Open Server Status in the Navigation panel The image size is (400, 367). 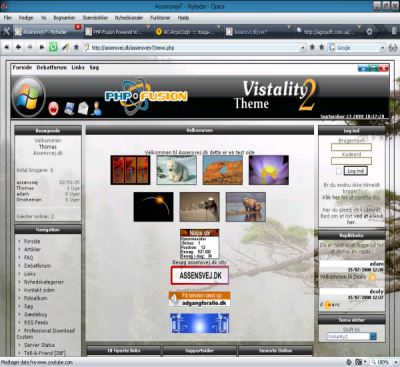(39, 345)
